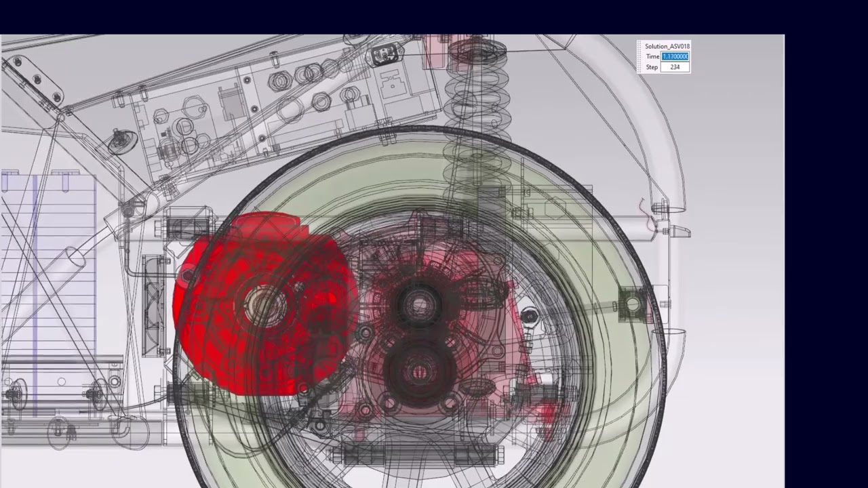Click the drag grip of the Solution panel
This screenshot has height=488, width=868.
(x=639, y=56)
